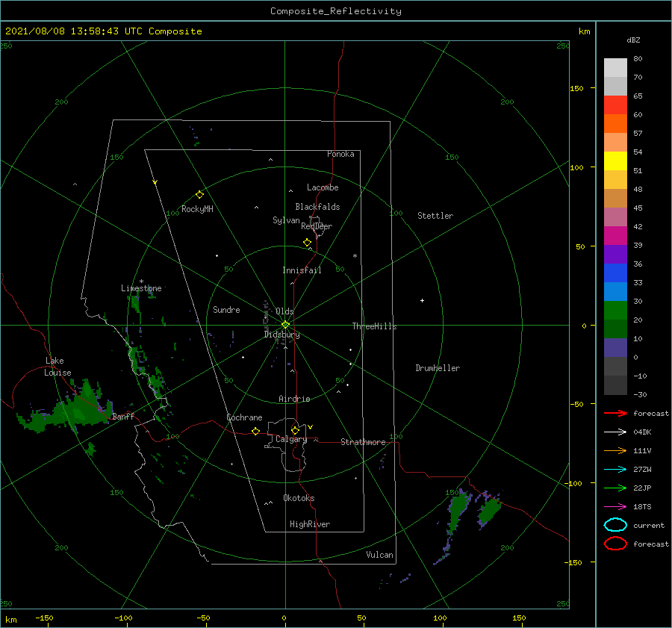
Task: Click the yellow diamond marker near RockyMH
Action: (x=199, y=195)
